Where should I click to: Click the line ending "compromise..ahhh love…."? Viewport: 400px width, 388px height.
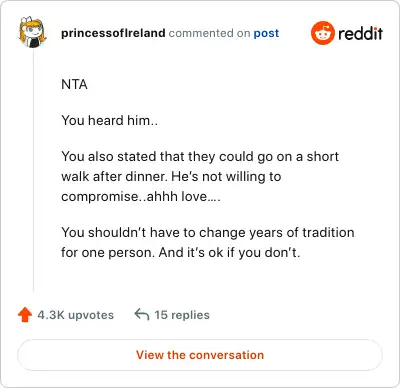[x=141, y=197]
